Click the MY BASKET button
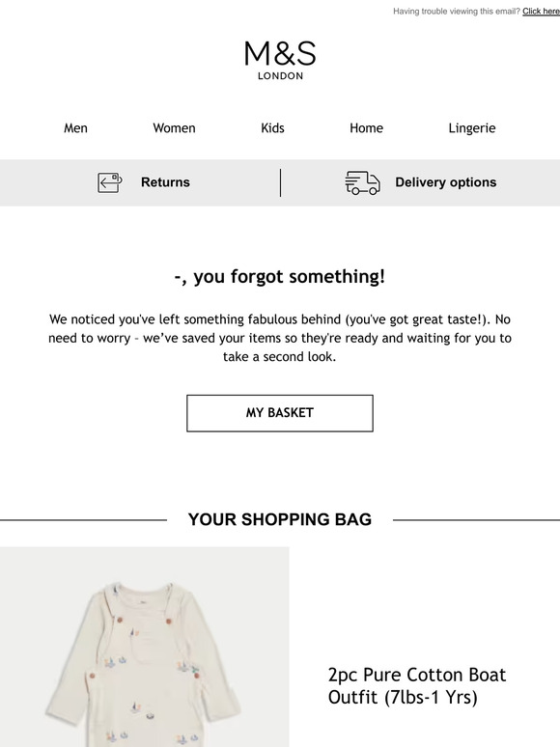This screenshot has width=560, height=747. [280, 413]
